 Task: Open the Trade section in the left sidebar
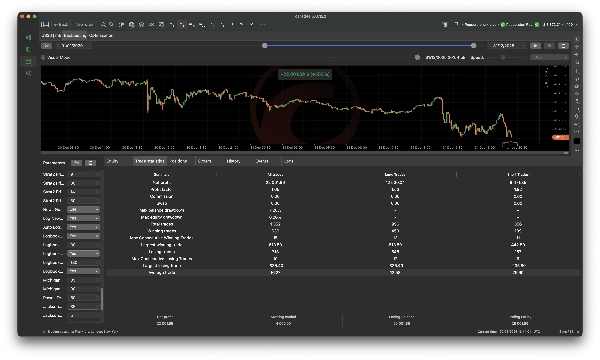tap(28, 37)
